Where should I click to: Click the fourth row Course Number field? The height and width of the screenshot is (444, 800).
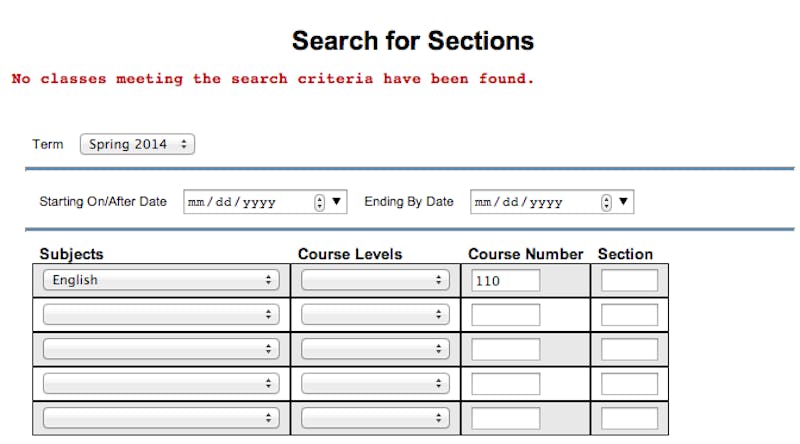[505, 384]
